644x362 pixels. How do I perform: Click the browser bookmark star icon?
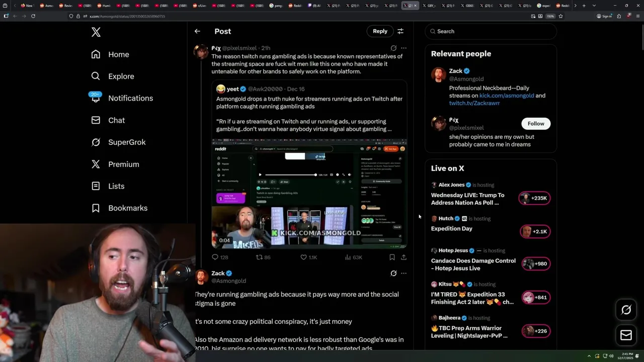coord(560,16)
